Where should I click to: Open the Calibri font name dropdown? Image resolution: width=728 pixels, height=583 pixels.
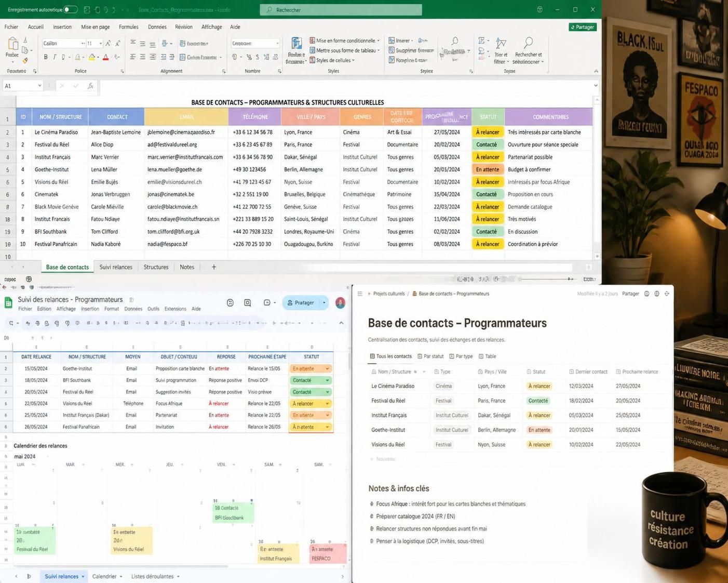click(x=83, y=44)
